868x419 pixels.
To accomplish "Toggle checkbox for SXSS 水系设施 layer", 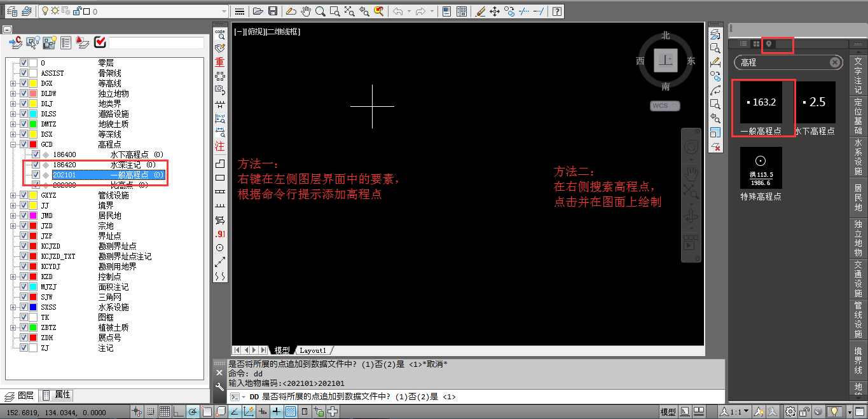I will [x=24, y=307].
